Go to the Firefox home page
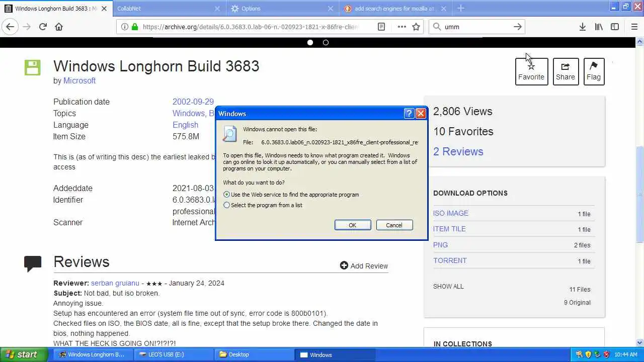The width and height of the screenshot is (644, 362). (59, 27)
